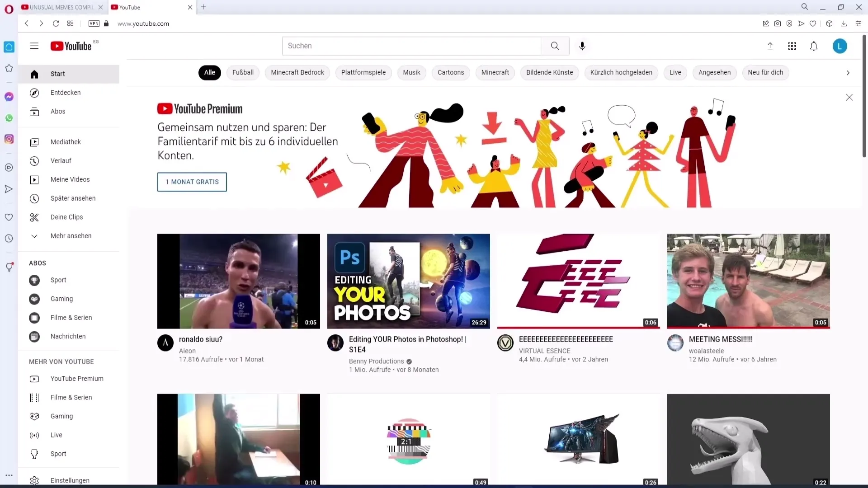The width and height of the screenshot is (868, 488).
Task: Open Einstellungen in sidebar
Action: pos(69,480)
